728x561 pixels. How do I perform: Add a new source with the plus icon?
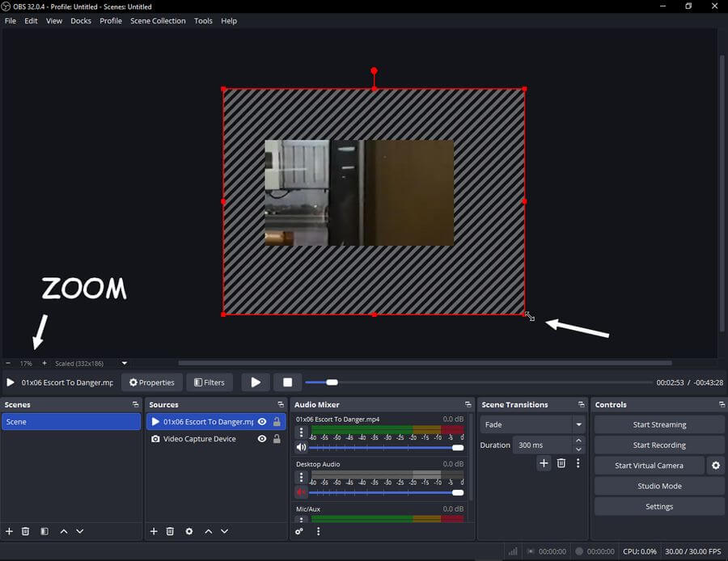point(154,531)
